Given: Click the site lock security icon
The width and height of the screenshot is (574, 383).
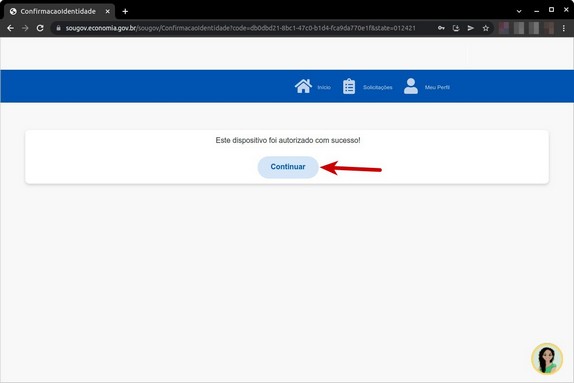Looking at the screenshot, I should pyautogui.click(x=58, y=28).
